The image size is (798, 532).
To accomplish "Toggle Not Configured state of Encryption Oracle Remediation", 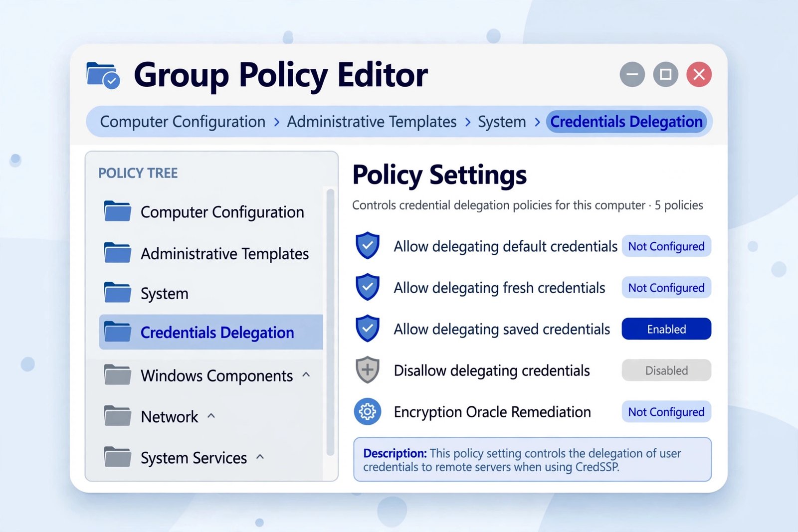I will (x=666, y=412).
